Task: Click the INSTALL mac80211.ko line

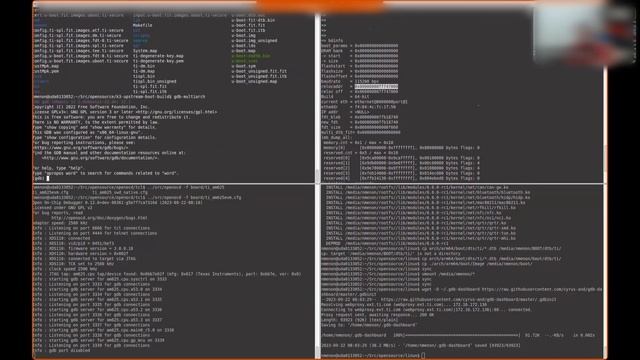Action: click(x=426, y=202)
